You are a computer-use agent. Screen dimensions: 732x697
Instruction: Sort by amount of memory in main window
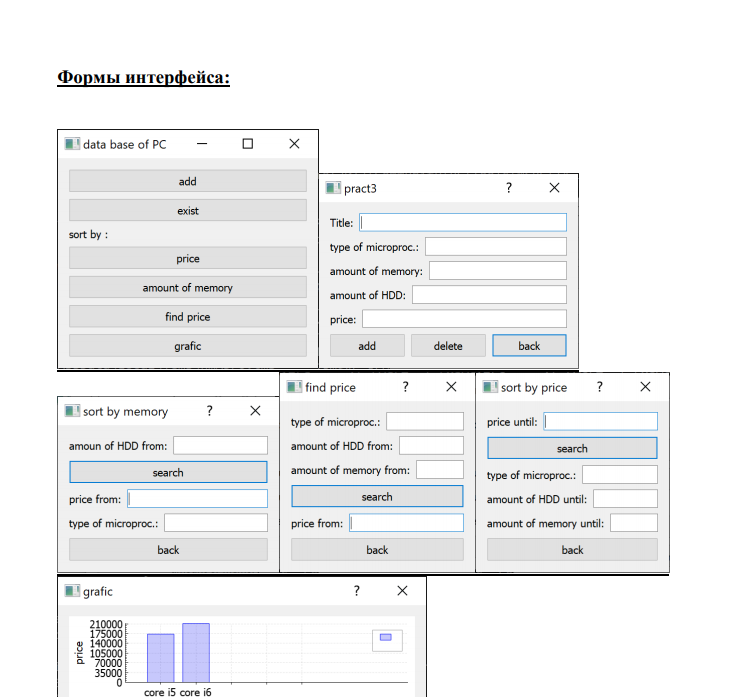(187, 288)
